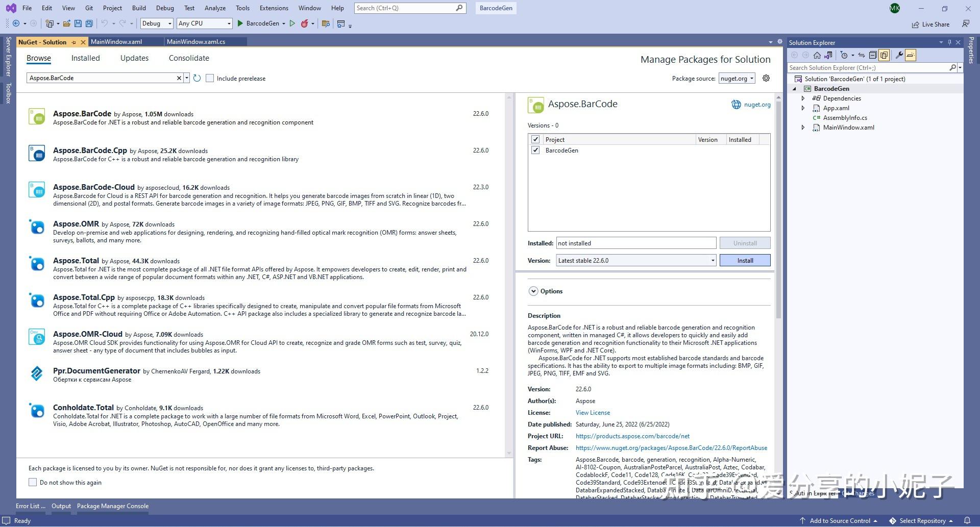Image resolution: width=980 pixels, height=527 pixels.
Task: Open NuGet package source settings gear
Action: [x=766, y=78]
